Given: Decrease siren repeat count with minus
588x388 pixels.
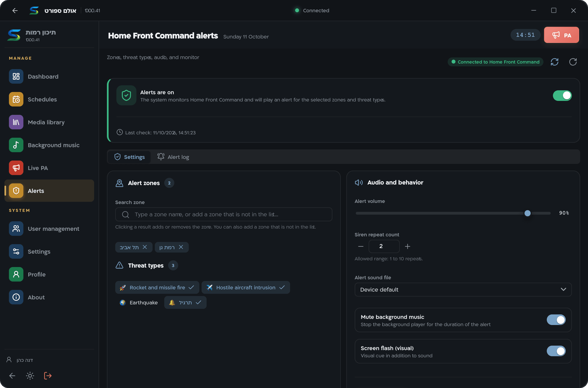Looking at the screenshot, I should [361, 246].
